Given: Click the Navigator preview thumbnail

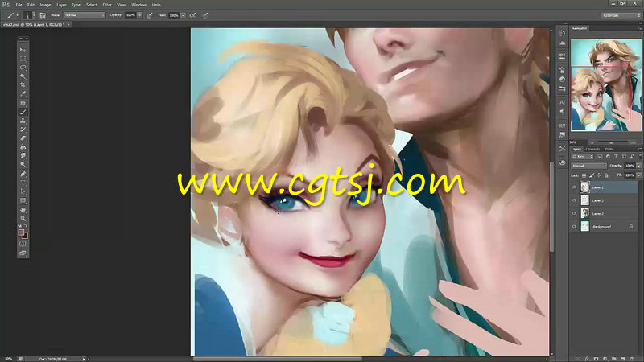Looking at the screenshot, I should pyautogui.click(x=606, y=85).
